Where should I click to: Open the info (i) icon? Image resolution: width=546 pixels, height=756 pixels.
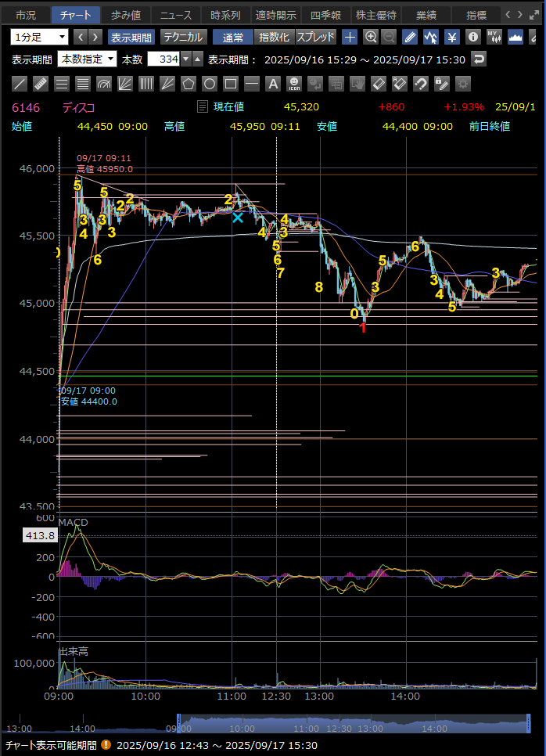click(473, 37)
